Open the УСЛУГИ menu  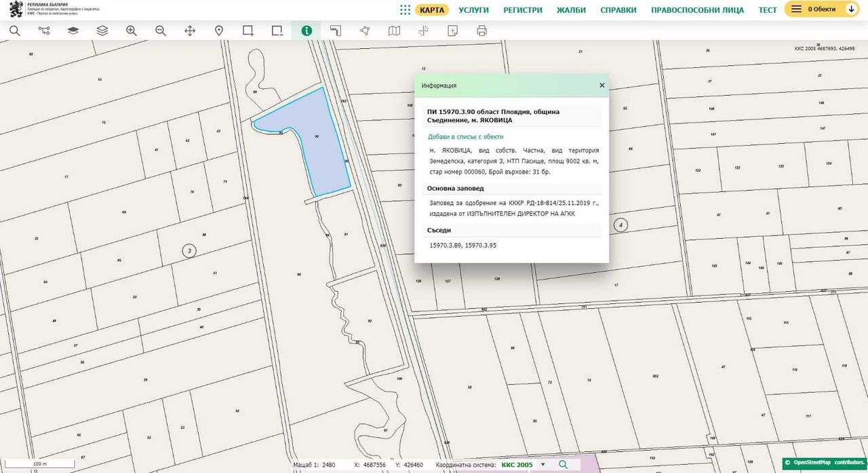[x=473, y=10]
